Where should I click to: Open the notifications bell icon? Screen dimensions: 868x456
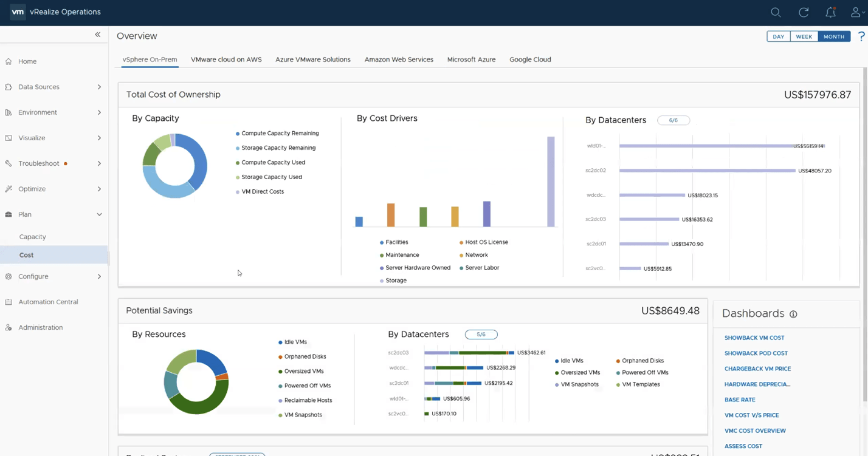click(x=830, y=12)
